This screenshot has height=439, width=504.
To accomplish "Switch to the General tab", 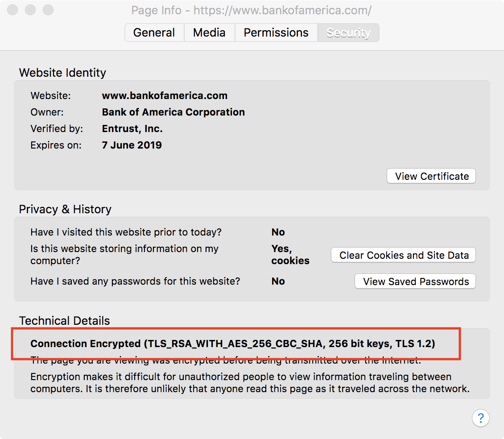I will pyautogui.click(x=154, y=33).
